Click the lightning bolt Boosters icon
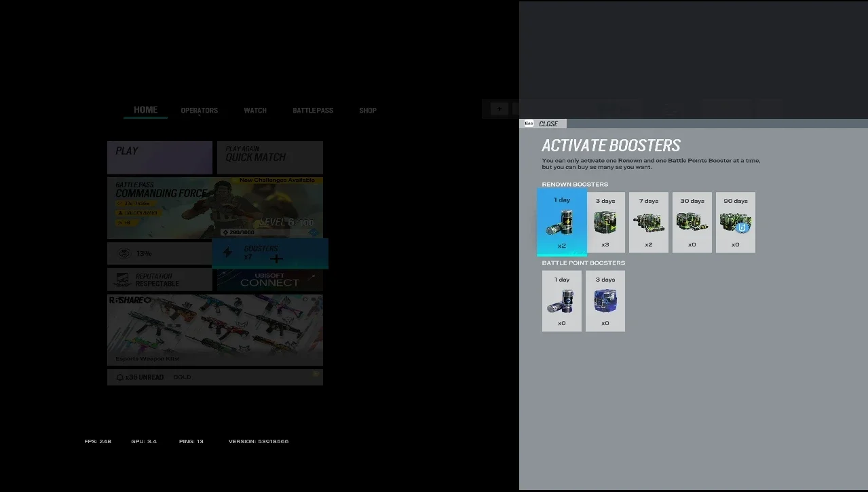This screenshot has height=492, width=868. 228,253
